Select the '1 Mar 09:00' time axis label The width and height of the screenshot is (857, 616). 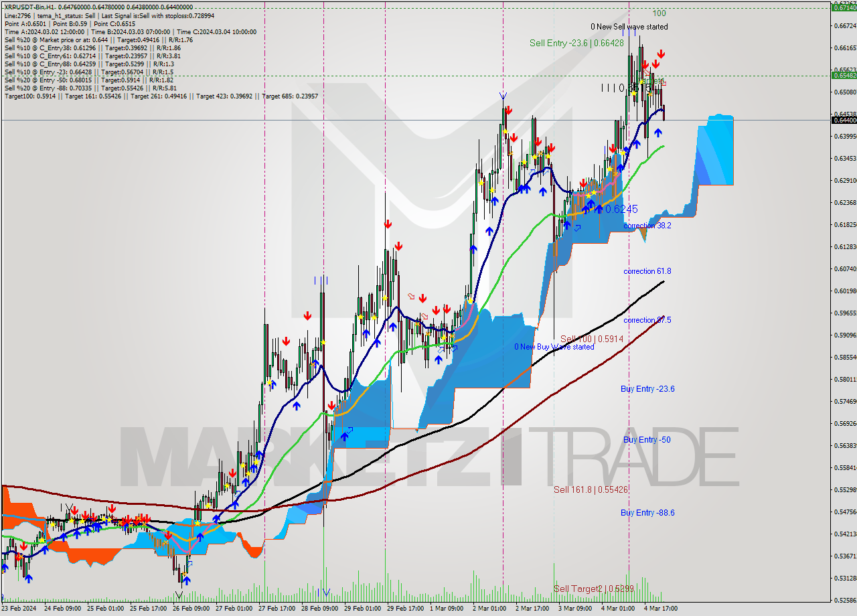(x=447, y=609)
